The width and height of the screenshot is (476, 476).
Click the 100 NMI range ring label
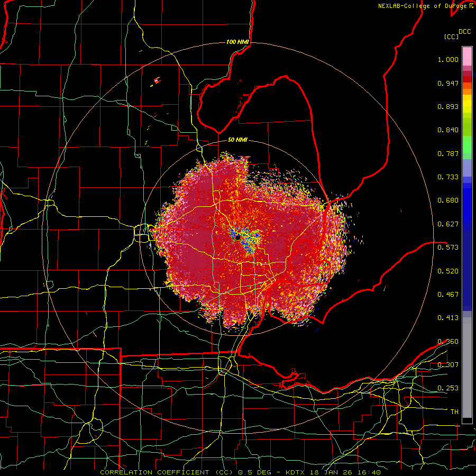tap(237, 42)
